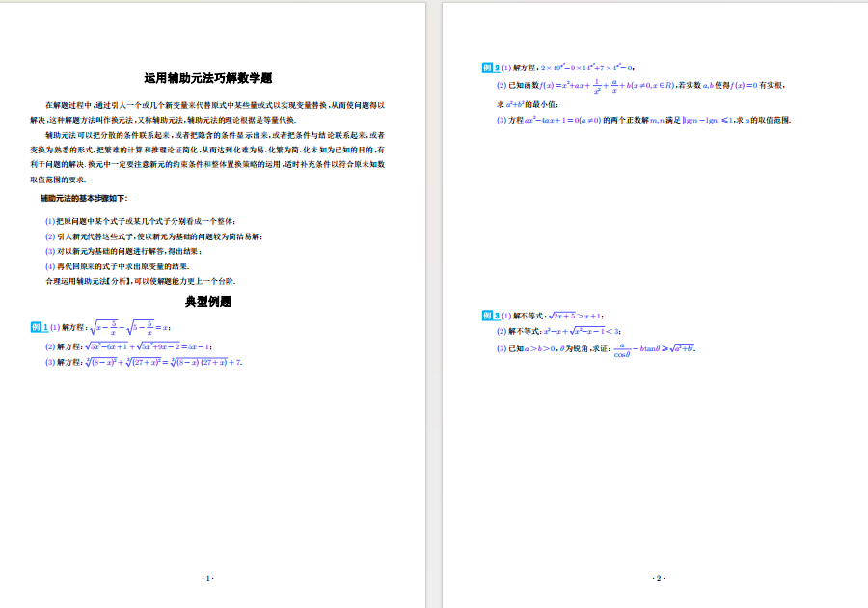Click the 例2 label badge

[x=491, y=68]
